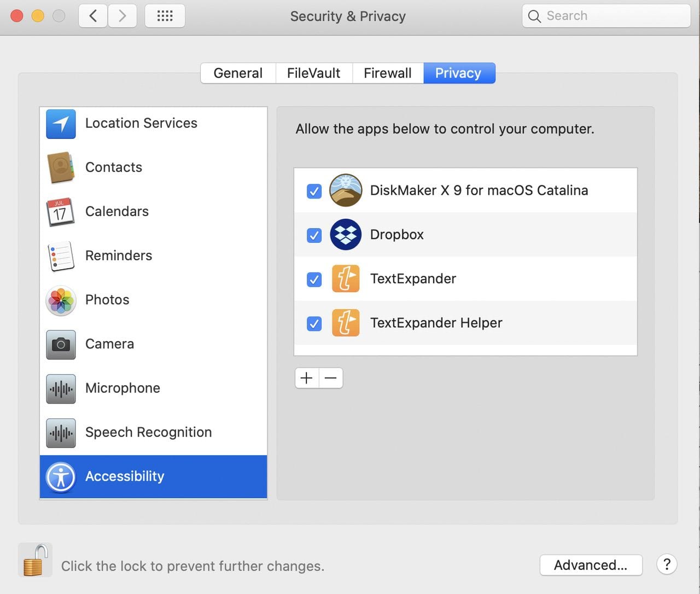The width and height of the screenshot is (700, 594).
Task: Select the Photos pinwheel icon
Action: pyautogui.click(x=61, y=300)
